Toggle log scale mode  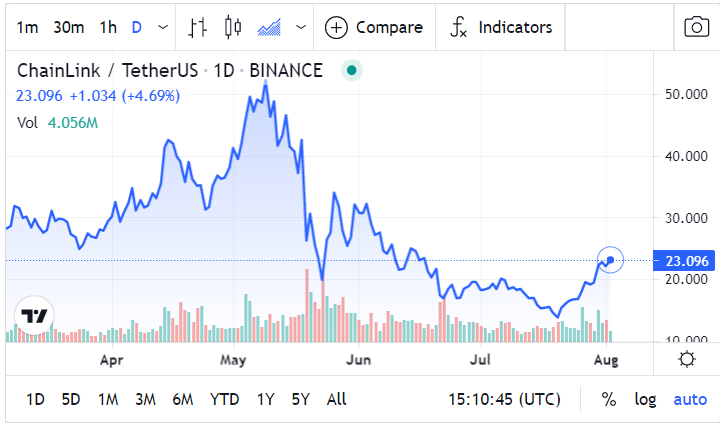[645, 399]
